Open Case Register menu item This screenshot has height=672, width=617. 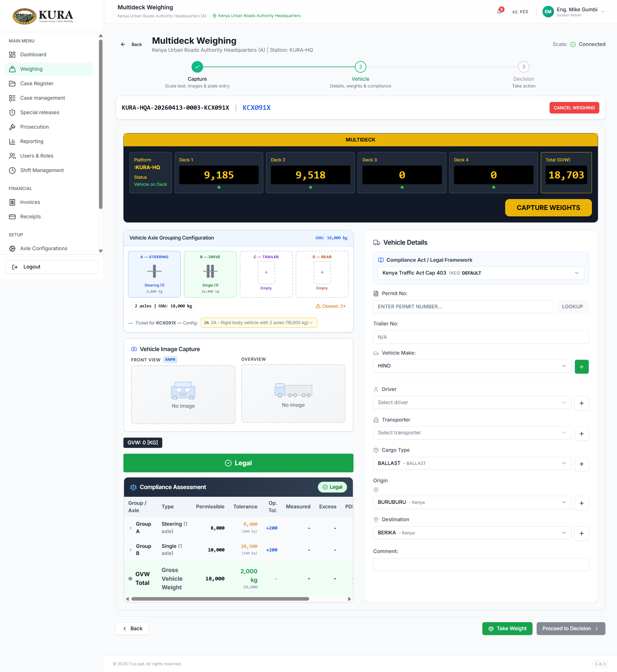49,84
